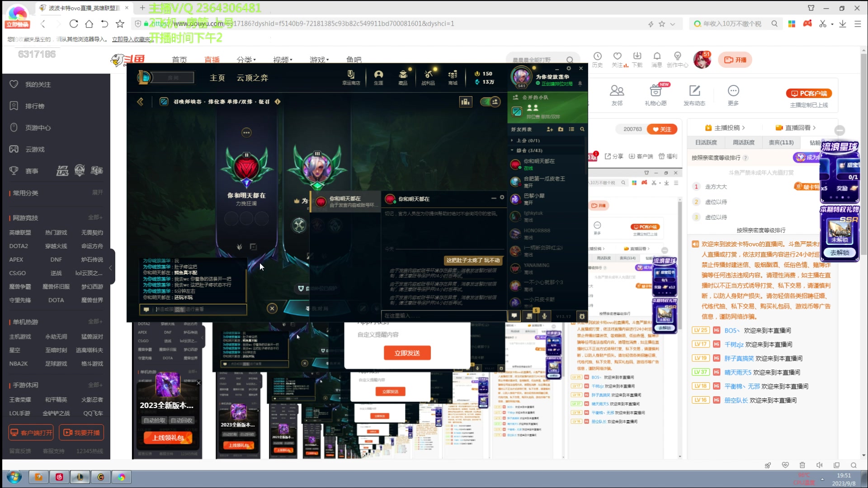Click 我要开播 button in sidebar

point(81,432)
